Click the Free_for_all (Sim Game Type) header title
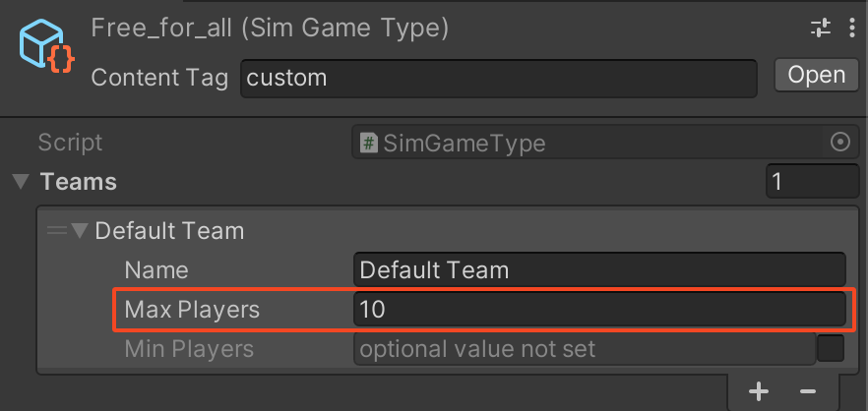The width and height of the screenshot is (868, 411). click(270, 28)
